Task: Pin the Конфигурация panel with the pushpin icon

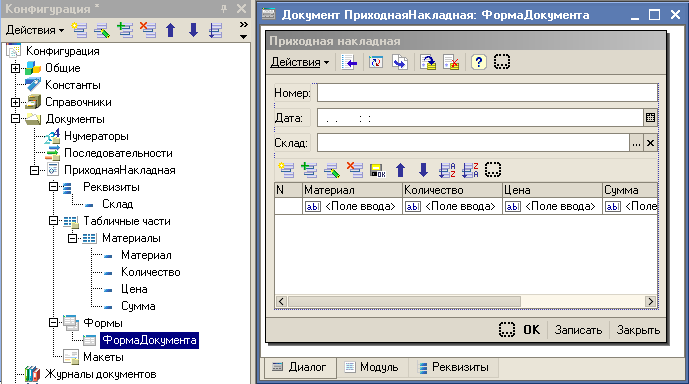Action: 224,8
